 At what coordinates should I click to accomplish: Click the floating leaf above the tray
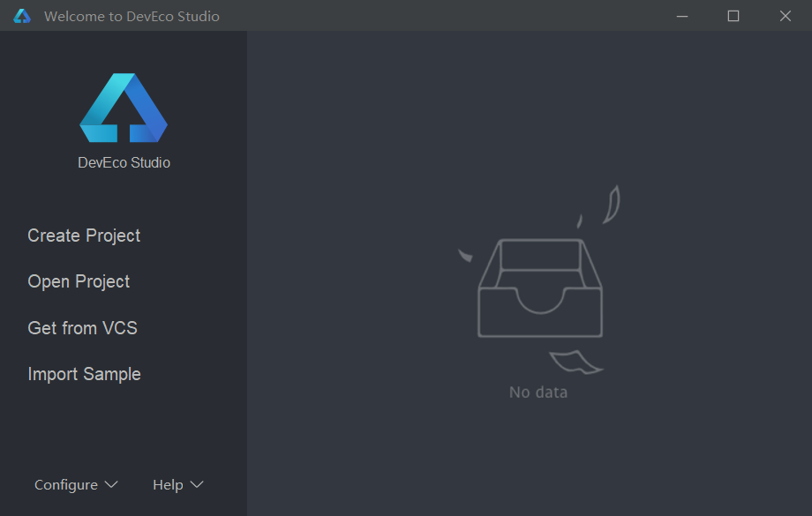[x=611, y=205]
